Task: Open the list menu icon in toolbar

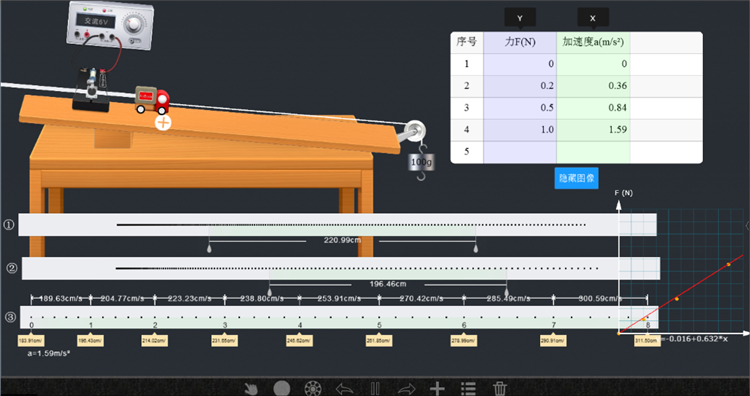Action: tap(468, 389)
